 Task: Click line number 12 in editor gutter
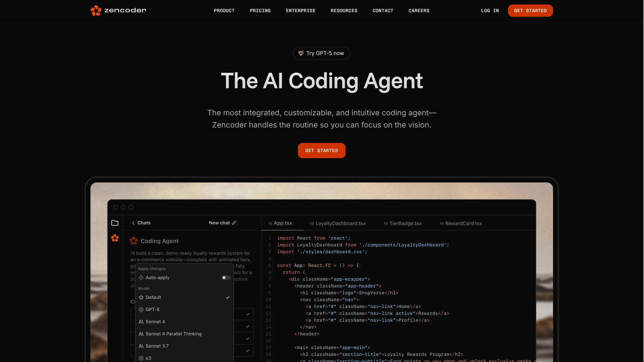[268, 313]
